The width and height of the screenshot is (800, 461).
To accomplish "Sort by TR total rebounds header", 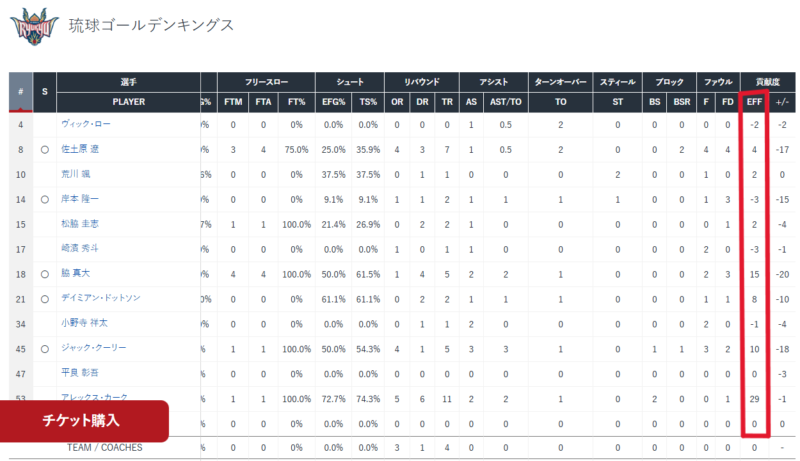I will click(446, 102).
